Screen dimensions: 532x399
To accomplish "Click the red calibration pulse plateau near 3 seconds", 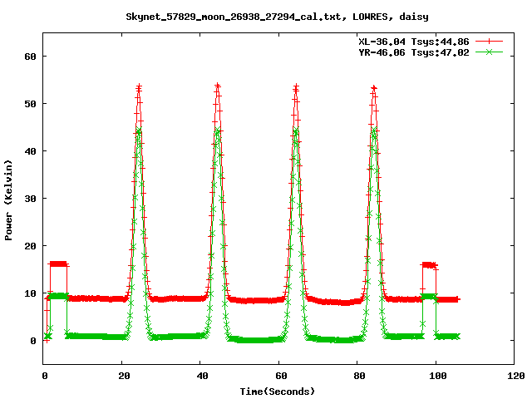I will tap(58, 264).
